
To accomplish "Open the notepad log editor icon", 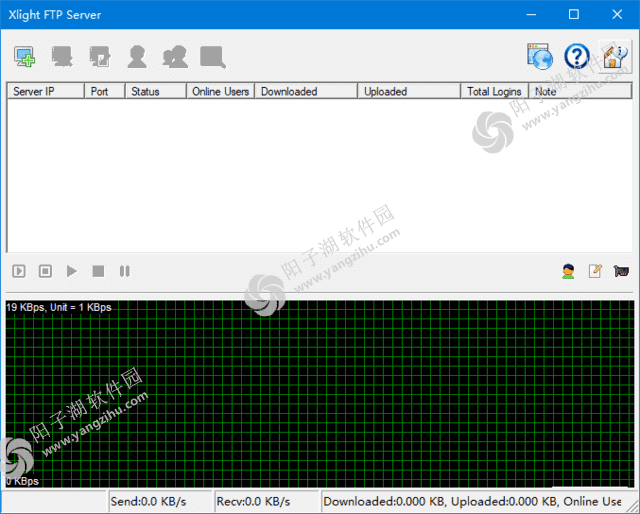I will [595, 271].
